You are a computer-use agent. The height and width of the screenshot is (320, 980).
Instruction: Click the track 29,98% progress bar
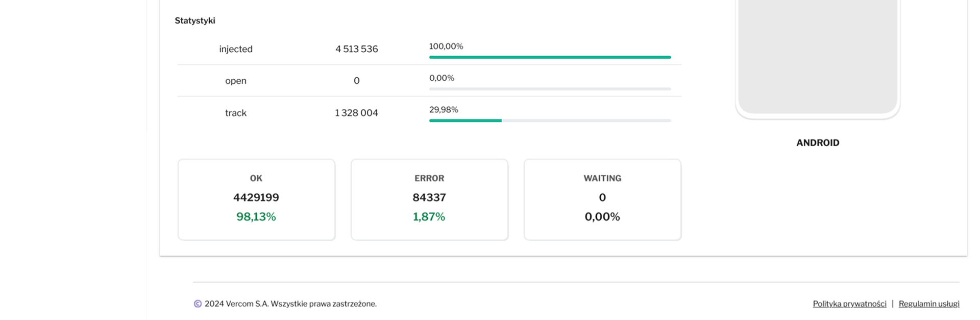(x=550, y=121)
